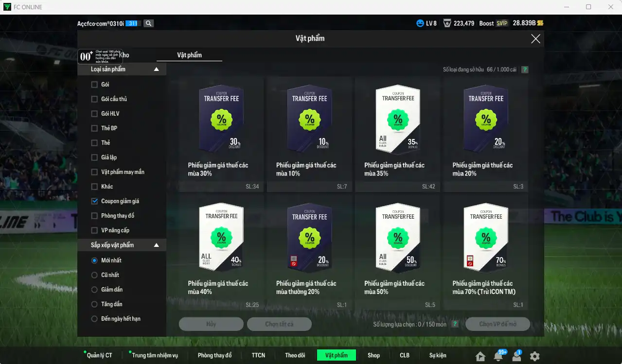Collapse the Sắp xếp vật phẩm section
Image resolution: width=622 pixels, height=364 pixels.
[x=156, y=245]
